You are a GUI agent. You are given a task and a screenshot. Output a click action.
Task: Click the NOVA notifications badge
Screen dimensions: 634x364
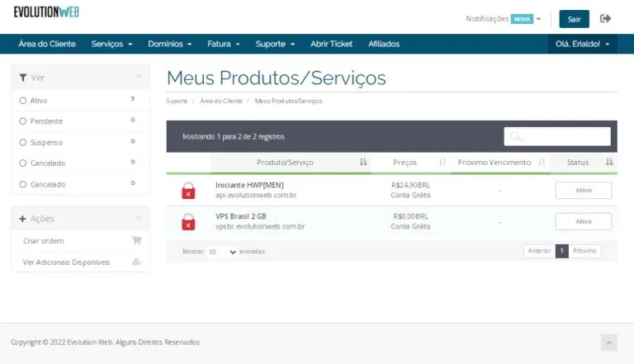(522, 19)
